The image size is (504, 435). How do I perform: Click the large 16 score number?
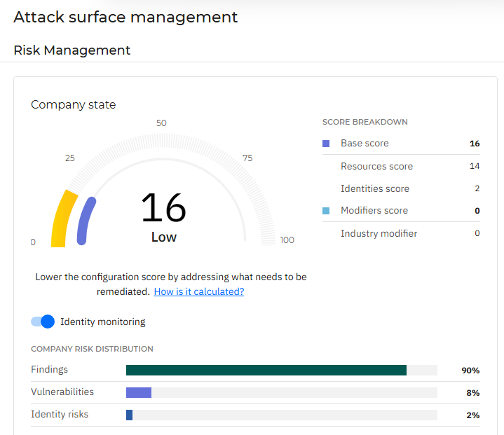[163, 208]
